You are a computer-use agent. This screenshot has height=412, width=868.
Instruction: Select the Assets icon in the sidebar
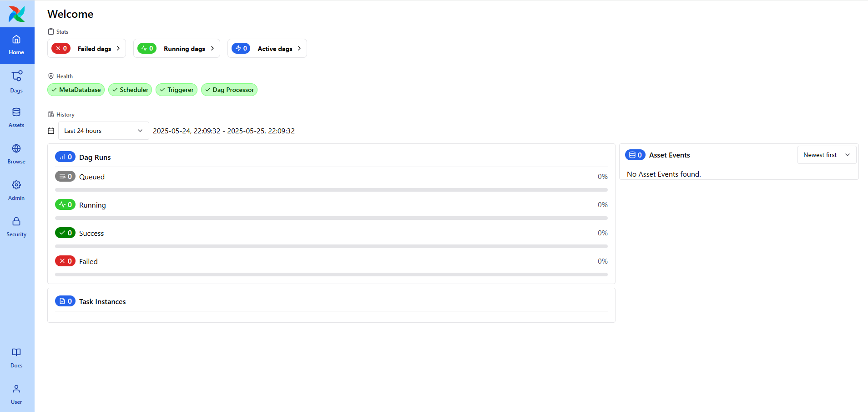pos(16,116)
